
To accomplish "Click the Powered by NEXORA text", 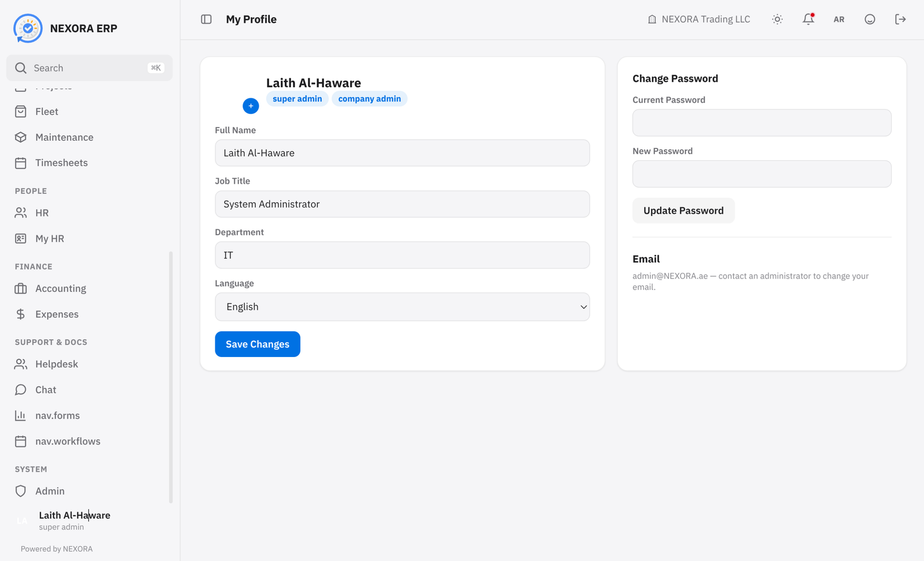I will click(57, 549).
